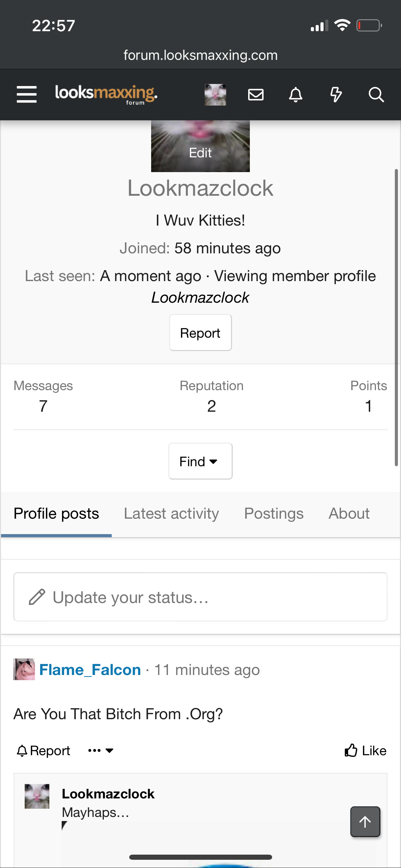Open the hamburger navigation menu

point(27,94)
